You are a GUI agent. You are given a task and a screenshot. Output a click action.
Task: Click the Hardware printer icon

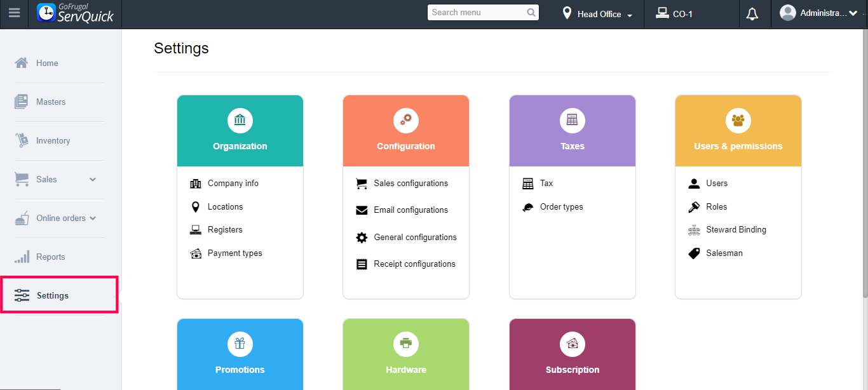[406, 344]
